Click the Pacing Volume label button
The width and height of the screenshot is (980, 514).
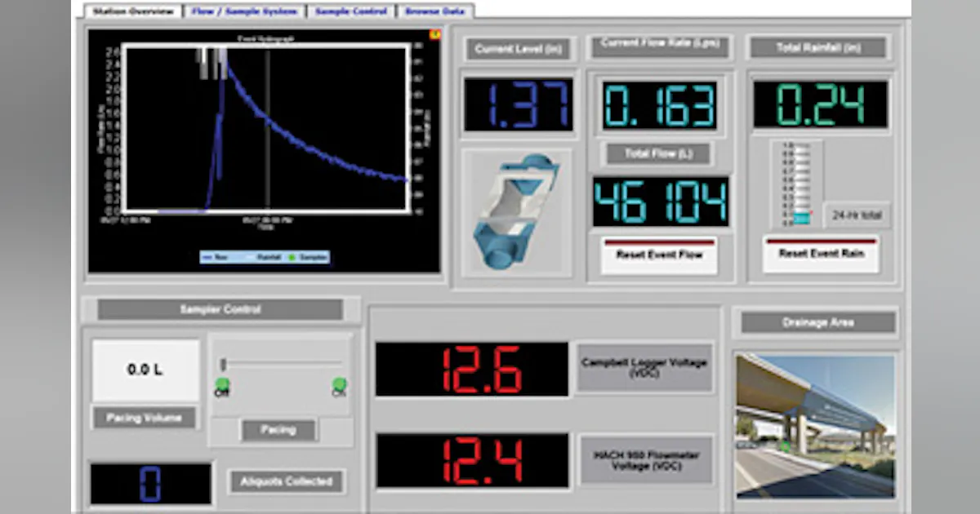point(145,419)
